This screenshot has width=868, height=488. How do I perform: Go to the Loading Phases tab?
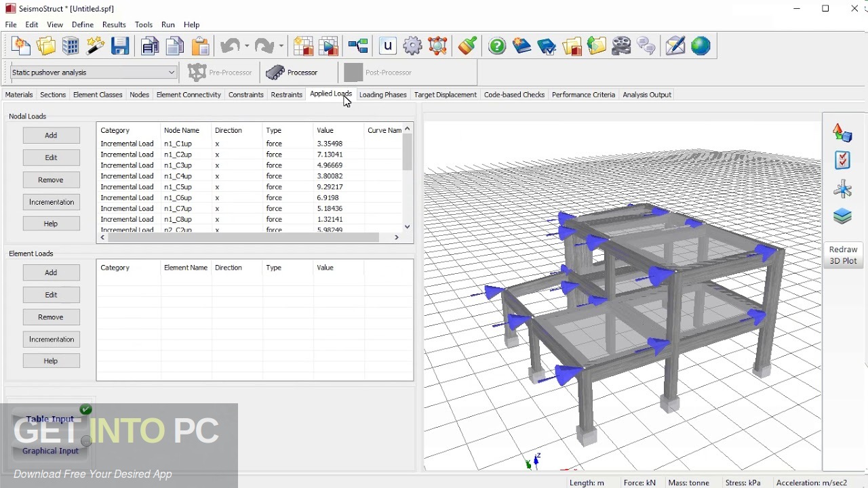382,95
